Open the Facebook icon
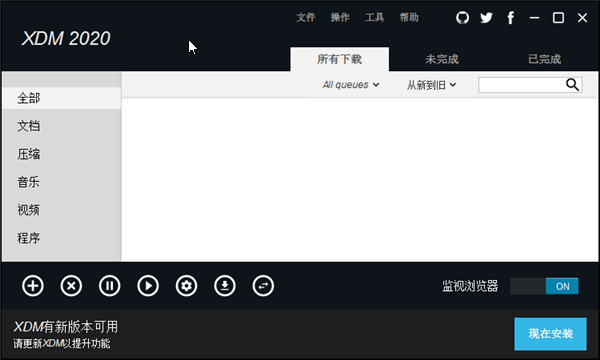This screenshot has width=600, height=360. click(x=510, y=18)
